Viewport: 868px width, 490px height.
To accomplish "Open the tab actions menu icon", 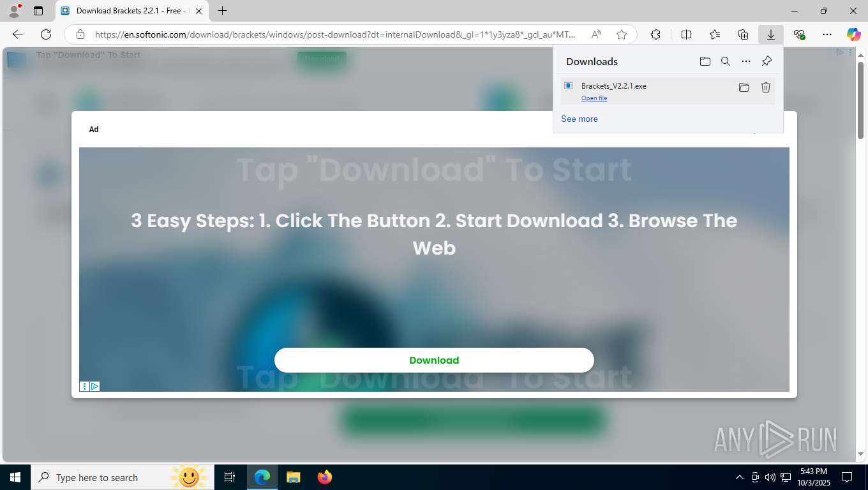I will point(38,11).
